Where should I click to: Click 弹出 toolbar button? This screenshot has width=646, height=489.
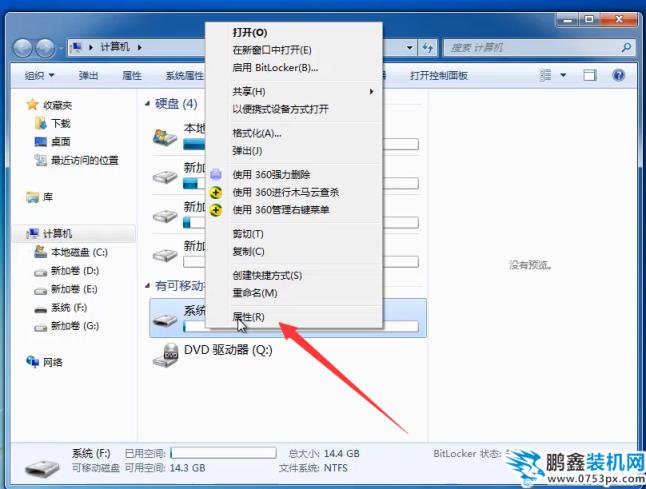[89, 75]
